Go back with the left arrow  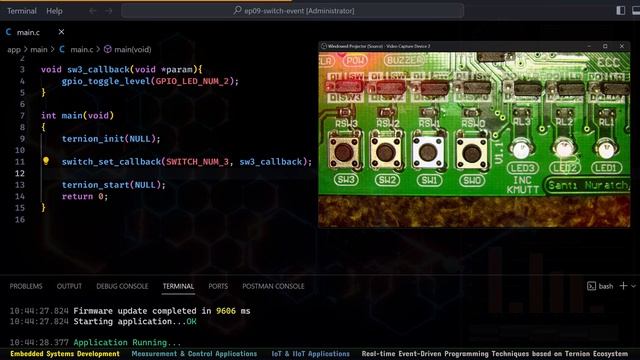(93, 11)
